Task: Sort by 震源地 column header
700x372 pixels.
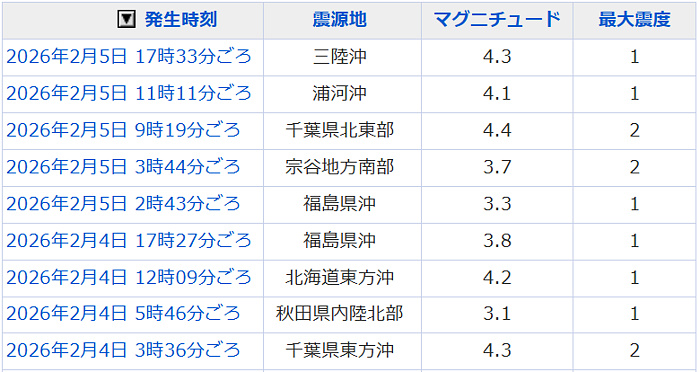Action: click(x=340, y=20)
